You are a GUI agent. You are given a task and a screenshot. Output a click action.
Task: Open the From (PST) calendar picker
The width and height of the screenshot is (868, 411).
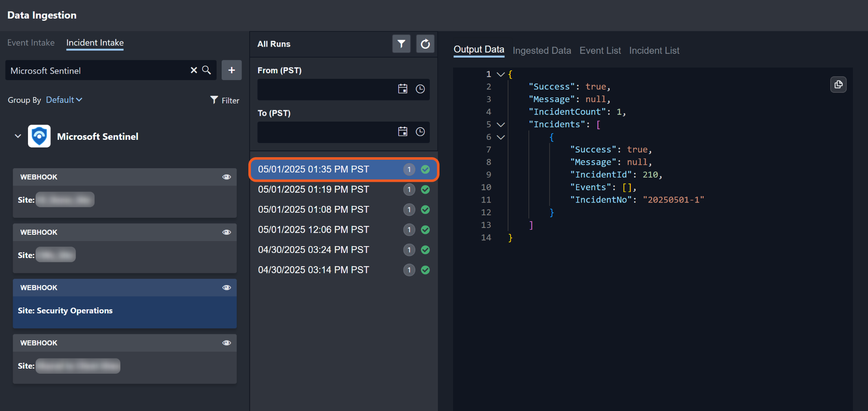click(x=403, y=89)
